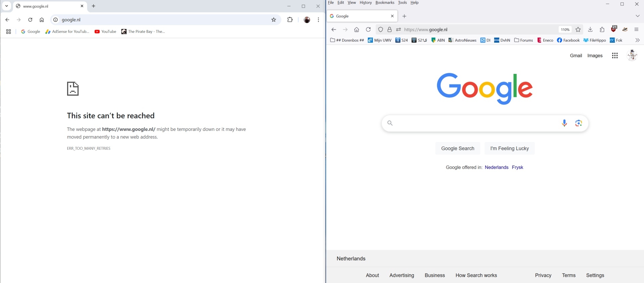Open Forums bookmark folder in Firefox
Image resolution: width=644 pixels, height=283 pixels.
[524, 40]
